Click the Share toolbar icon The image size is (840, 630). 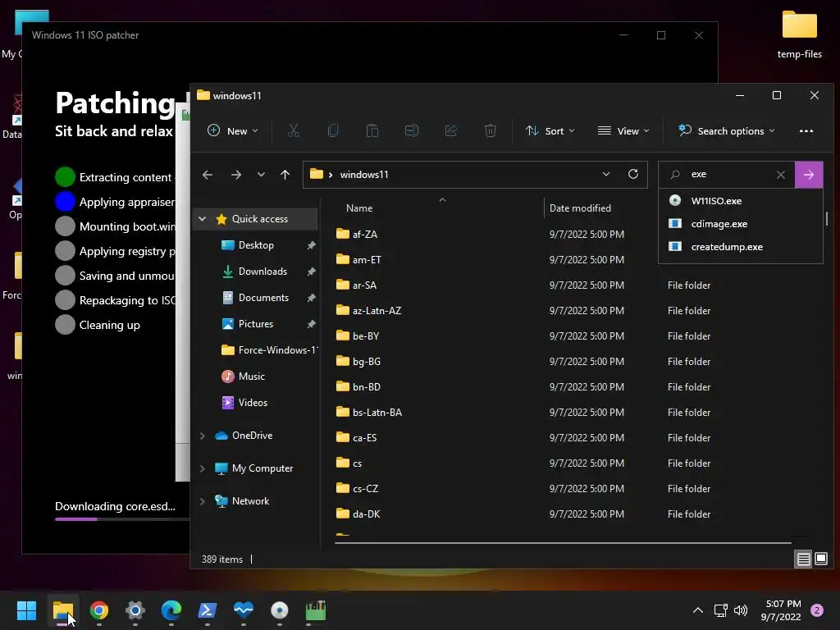tap(451, 130)
